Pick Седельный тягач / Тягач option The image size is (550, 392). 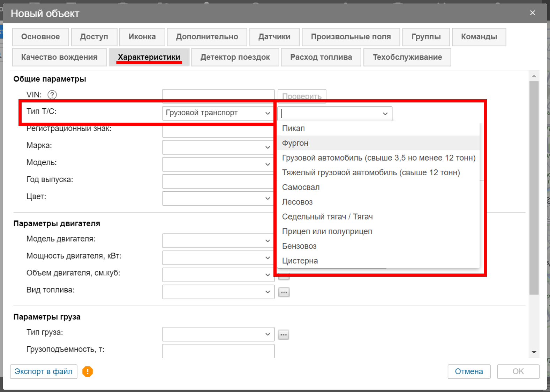point(327,217)
